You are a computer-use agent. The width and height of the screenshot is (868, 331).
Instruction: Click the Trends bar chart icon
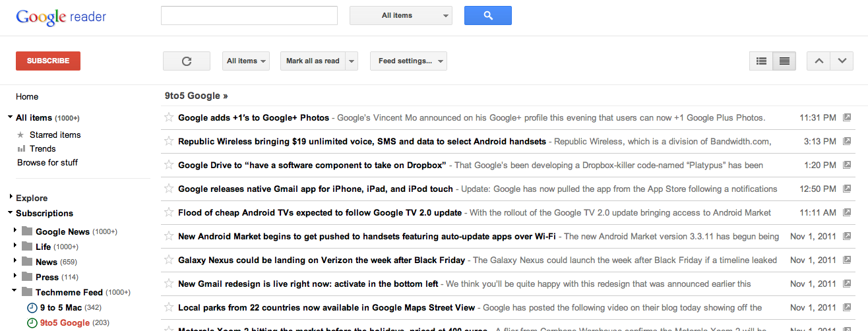21,149
